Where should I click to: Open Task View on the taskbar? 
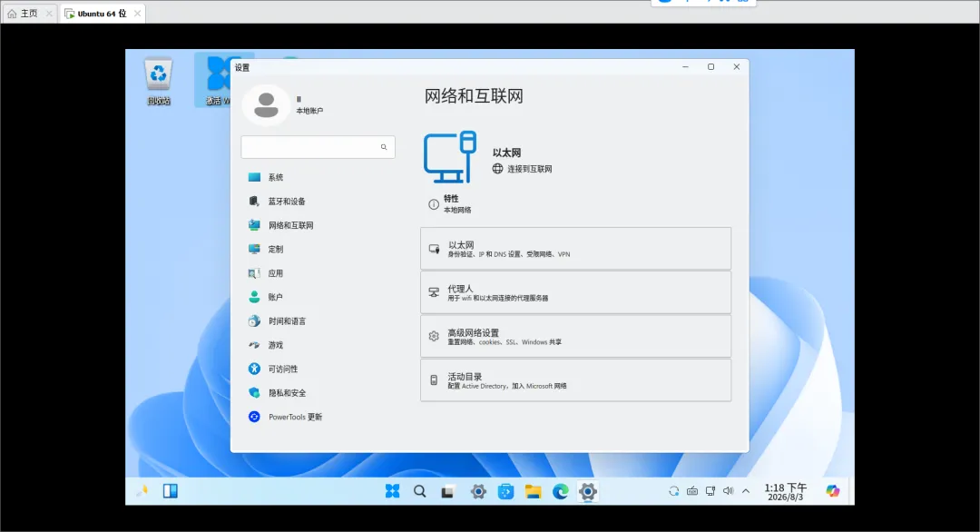(x=447, y=492)
